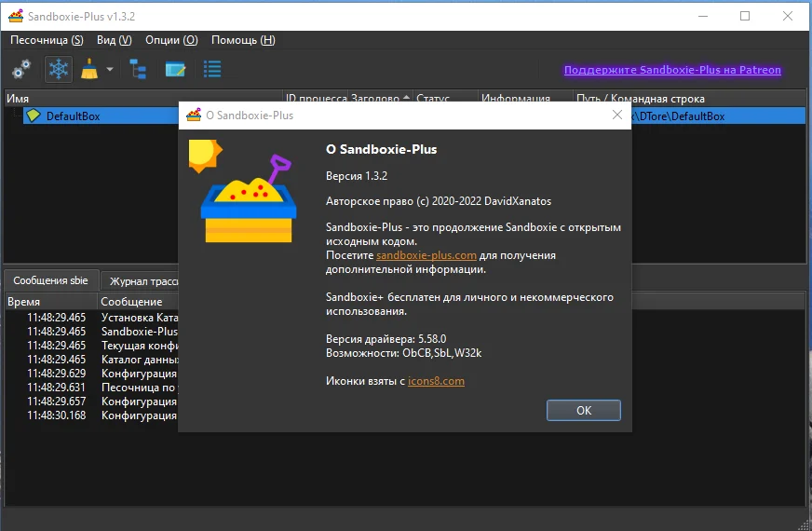Image resolution: width=812 pixels, height=531 pixels.
Task: Close the О Sandboxie-Plus dialog
Action: pos(617,115)
